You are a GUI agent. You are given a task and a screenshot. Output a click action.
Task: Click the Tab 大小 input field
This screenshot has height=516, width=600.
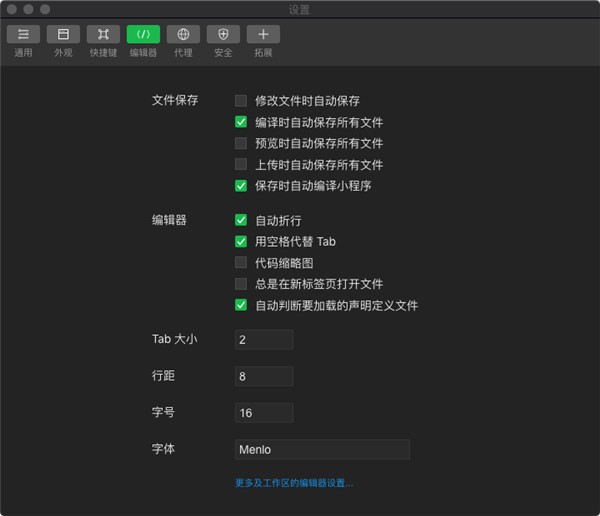point(264,340)
